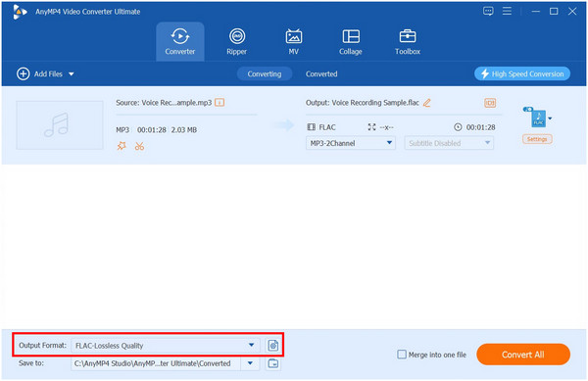Open the cut scissors tool

[x=139, y=146]
